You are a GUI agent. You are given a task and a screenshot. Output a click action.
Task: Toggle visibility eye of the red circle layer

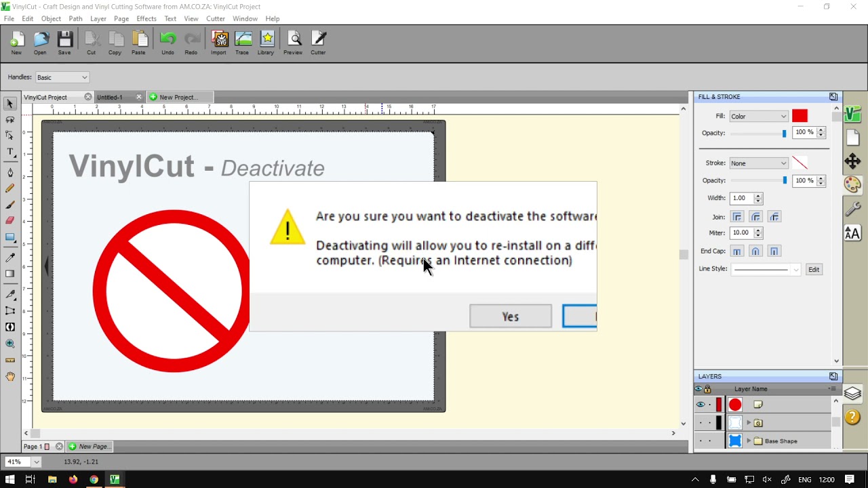tap(701, 405)
